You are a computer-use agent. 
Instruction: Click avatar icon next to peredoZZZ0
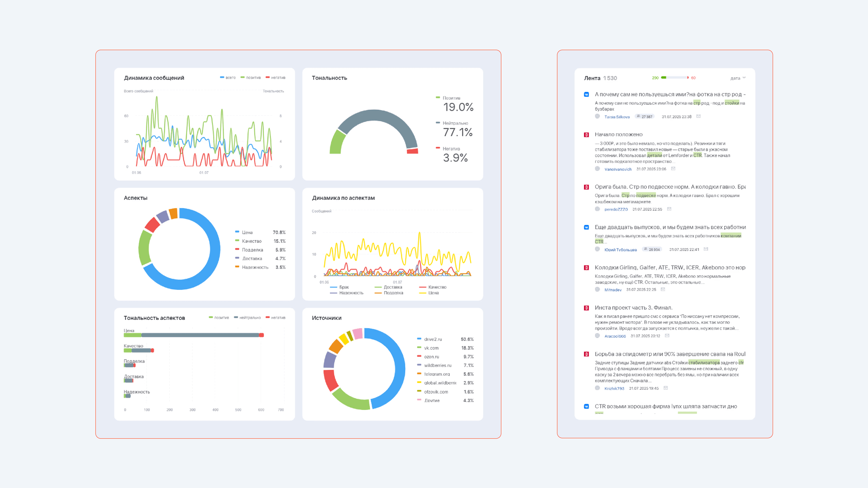click(x=597, y=209)
